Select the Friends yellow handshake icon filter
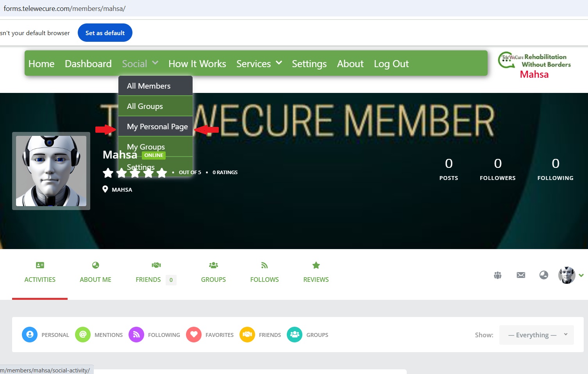 tap(247, 335)
